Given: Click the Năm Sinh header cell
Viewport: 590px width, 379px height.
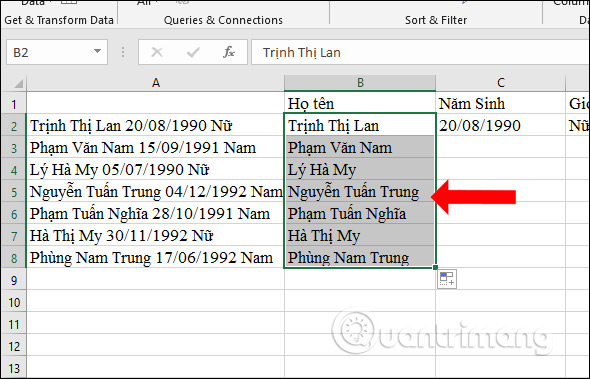Looking at the screenshot, I should coord(500,104).
